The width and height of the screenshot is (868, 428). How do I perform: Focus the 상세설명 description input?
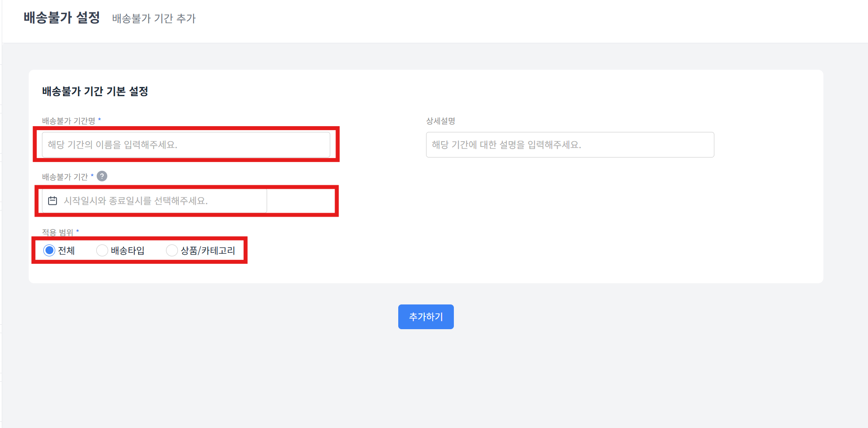570,145
